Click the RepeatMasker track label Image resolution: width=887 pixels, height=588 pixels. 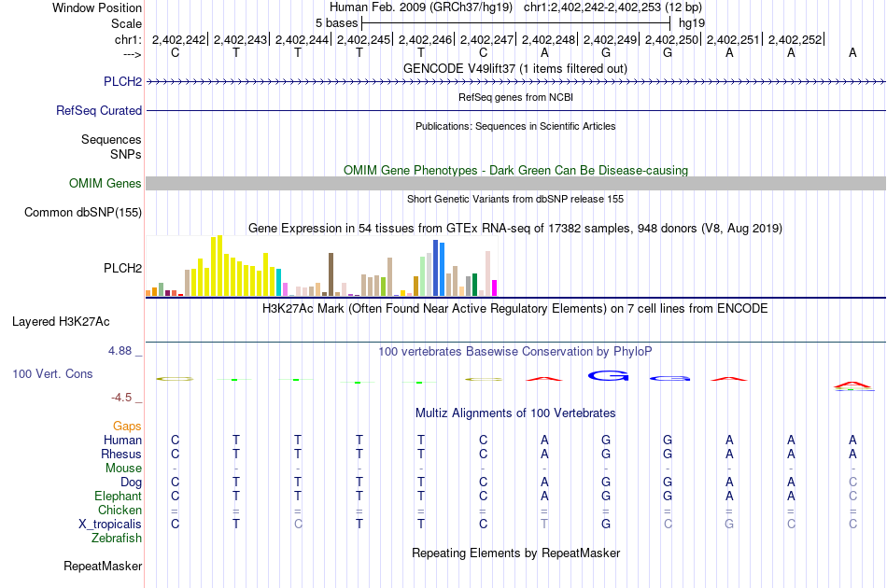103,566
